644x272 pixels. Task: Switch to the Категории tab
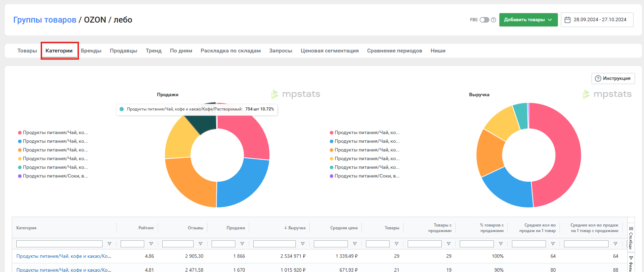pyautogui.click(x=59, y=51)
